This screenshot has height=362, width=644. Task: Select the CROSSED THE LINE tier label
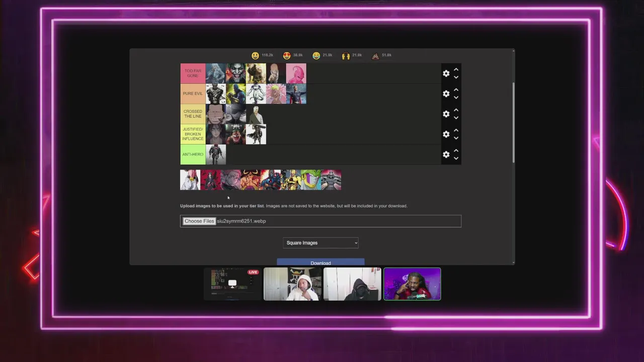coord(193,114)
